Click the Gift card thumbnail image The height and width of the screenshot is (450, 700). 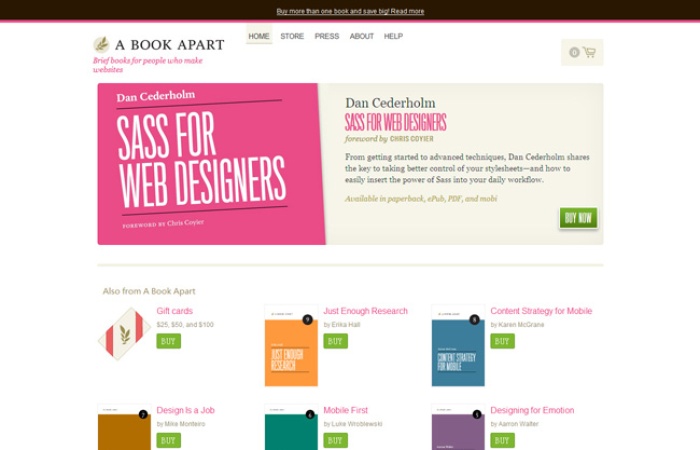click(125, 333)
